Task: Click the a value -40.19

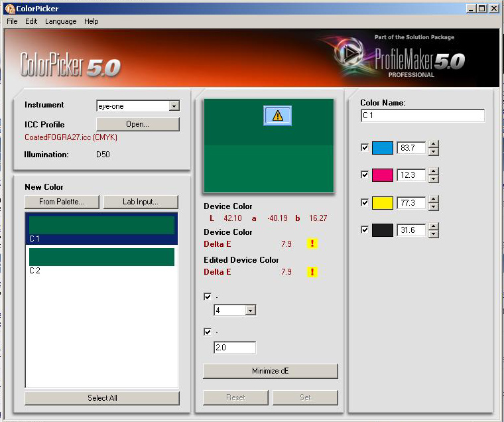Action: point(277,218)
